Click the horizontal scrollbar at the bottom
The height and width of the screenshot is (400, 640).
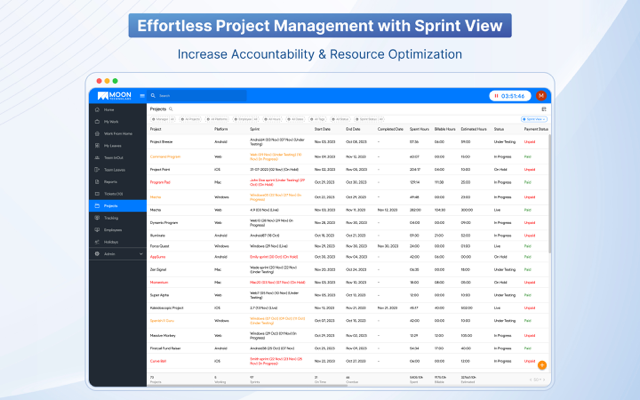point(247,385)
